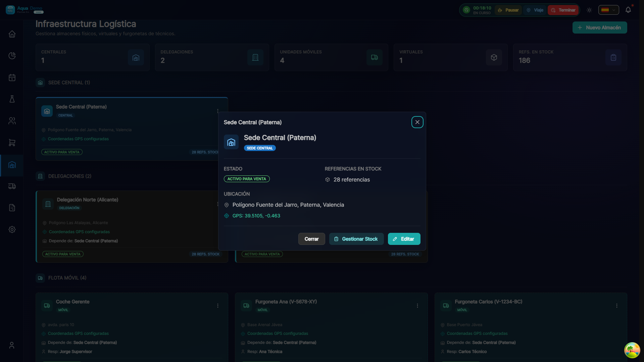Image resolution: width=644 pixels, height=362 pixels.
Task: Open the pie chart analytics sidebar icon
Action: click(12, 56)
